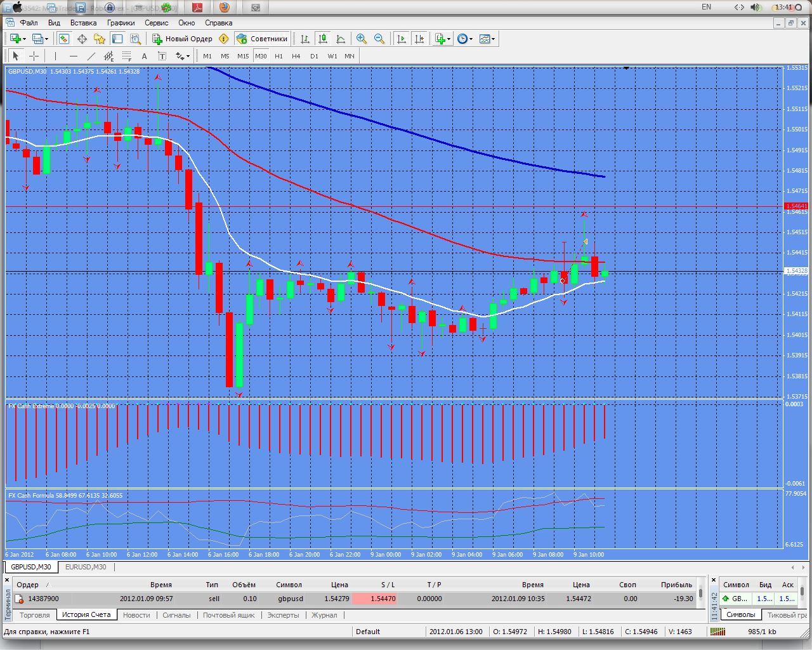Screen dimensions: 812x650
Task: Toggle chart shift from right edge
Action: [x=419, y=39]
